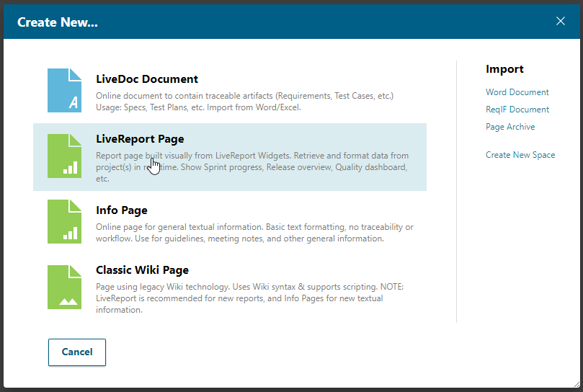Screen dimensions: 583x392
Task: Open the Word Document import link
Action: tap(517, 92)
